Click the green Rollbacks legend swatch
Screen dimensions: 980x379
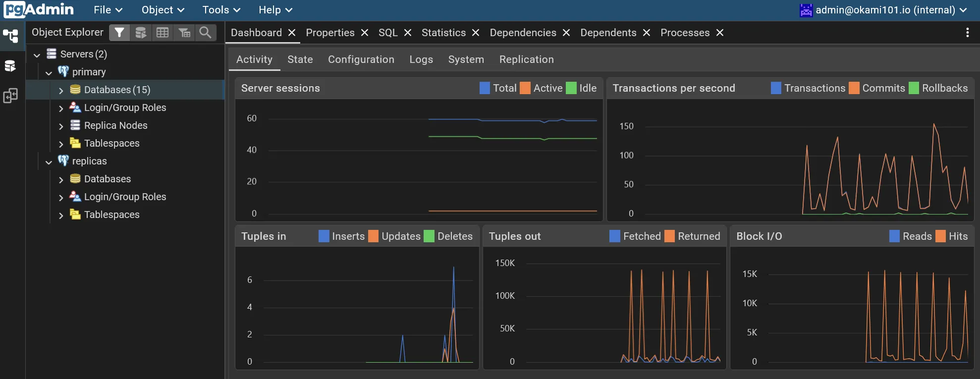(x=914, y=88)
